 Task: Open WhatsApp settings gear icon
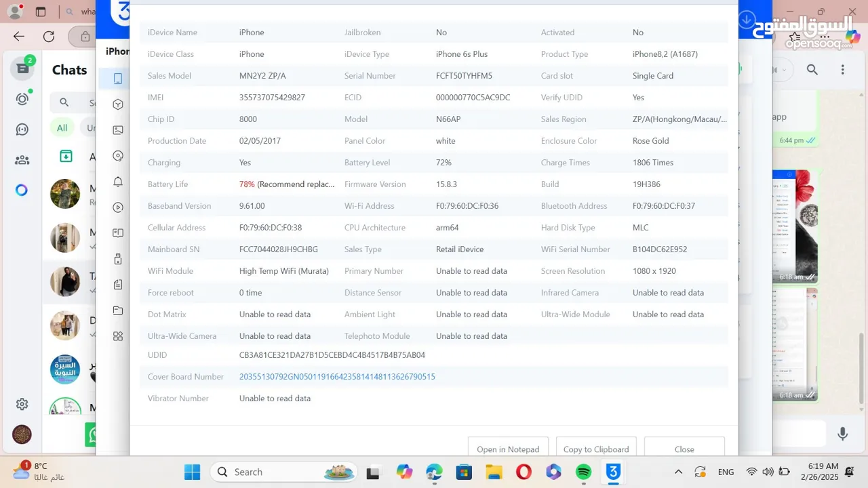22,405
